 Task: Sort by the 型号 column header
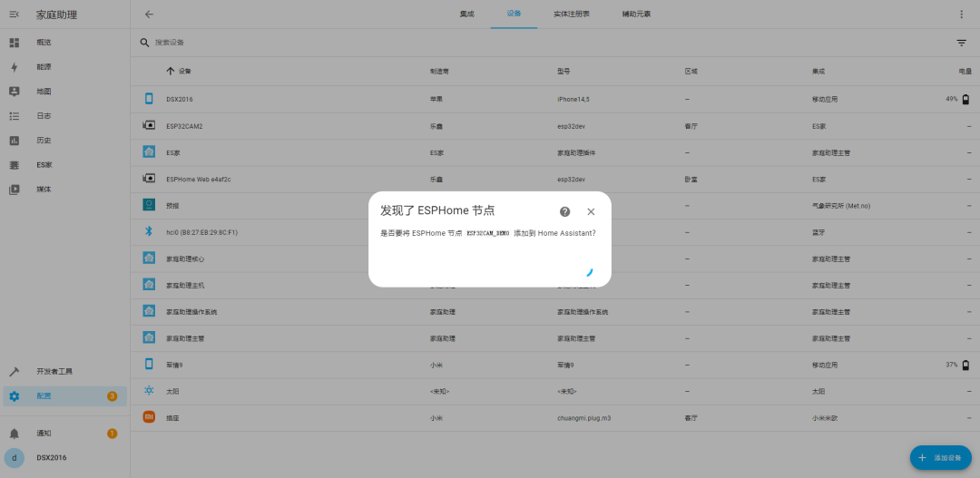[x=563, y=72]
